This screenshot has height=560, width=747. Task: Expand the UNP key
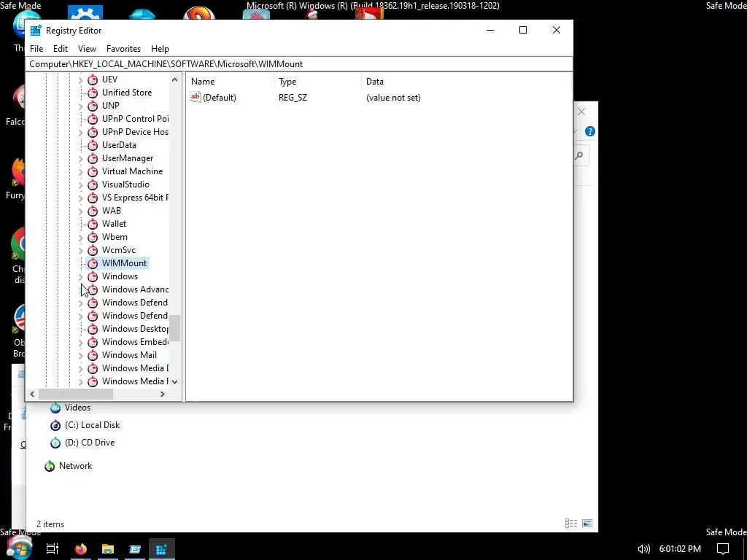coord(80,106)
